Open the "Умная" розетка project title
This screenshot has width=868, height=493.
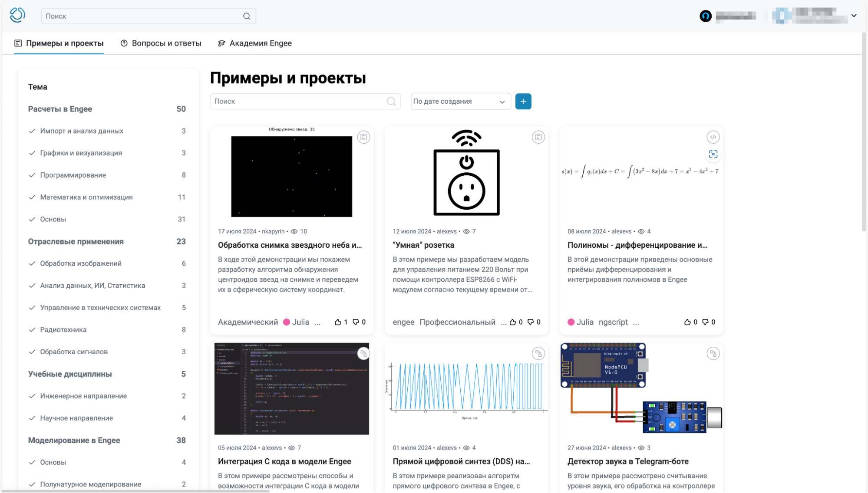pos(423,245)
